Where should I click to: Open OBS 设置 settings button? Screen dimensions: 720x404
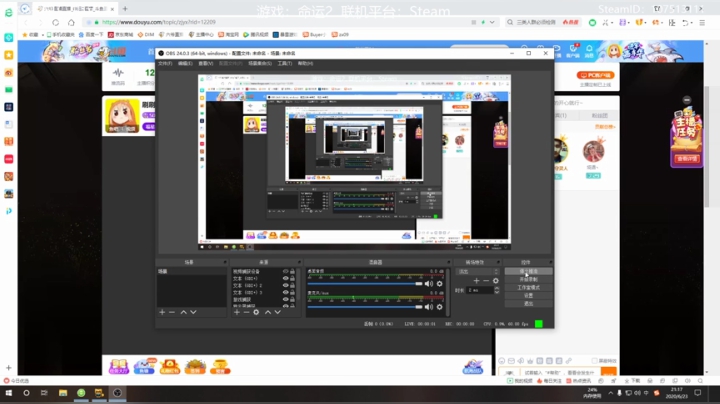coord(528,296)
